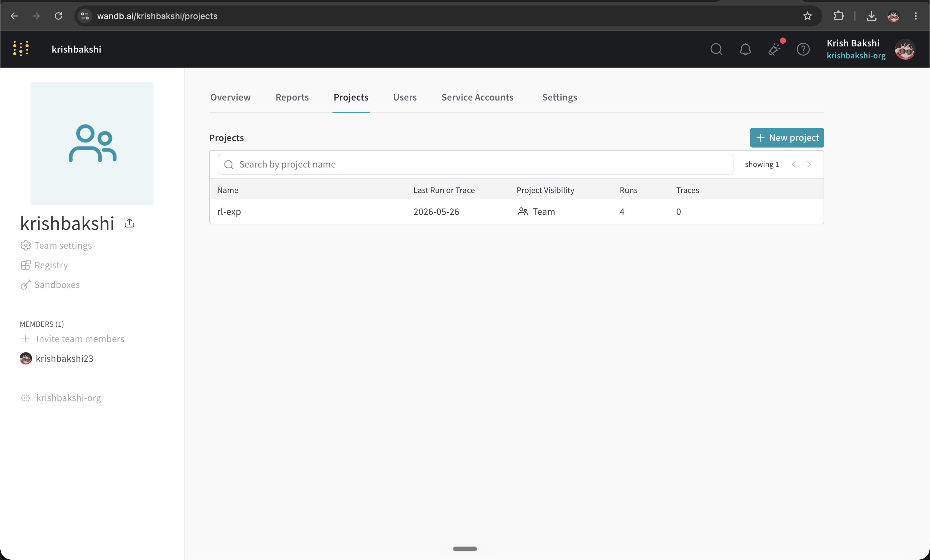930x560 pixels.
Task: Open member krishbakshi23
Action: [x=57, y=358]
